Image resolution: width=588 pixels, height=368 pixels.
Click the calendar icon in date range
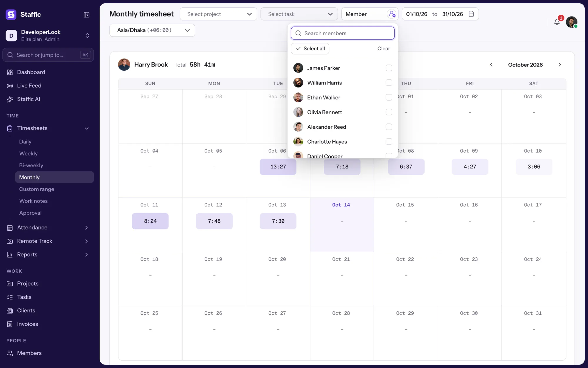coord(471,14)
